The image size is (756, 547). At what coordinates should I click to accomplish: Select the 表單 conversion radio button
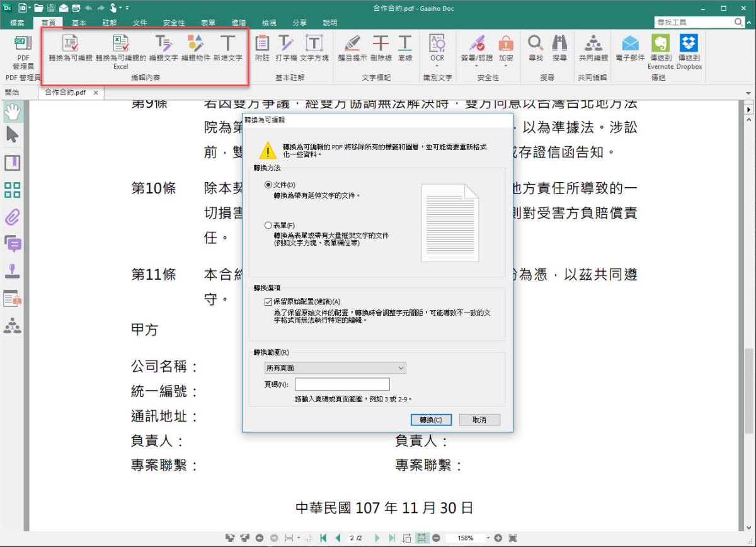pyautogui.click(x=269, y=225)
